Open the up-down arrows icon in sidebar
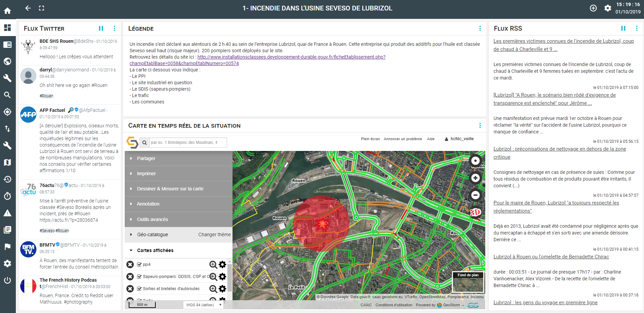Screen dimensions: 644x313 coord(7,129)
